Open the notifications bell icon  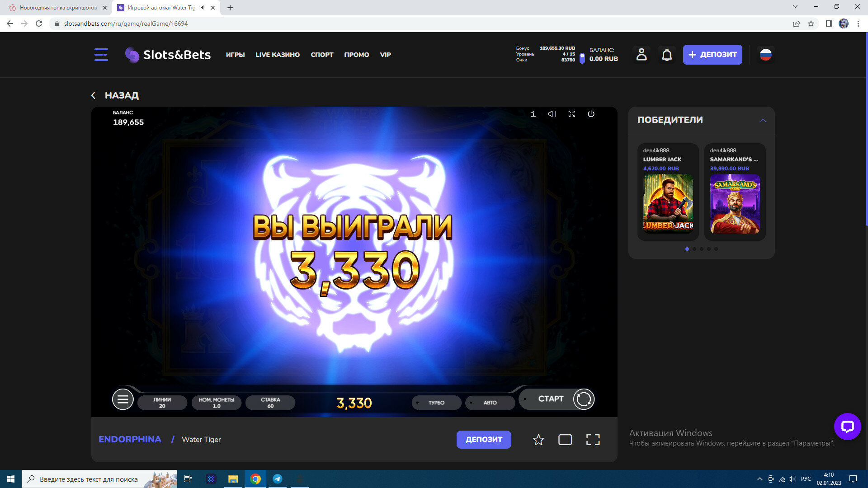(x=667, y=55)
